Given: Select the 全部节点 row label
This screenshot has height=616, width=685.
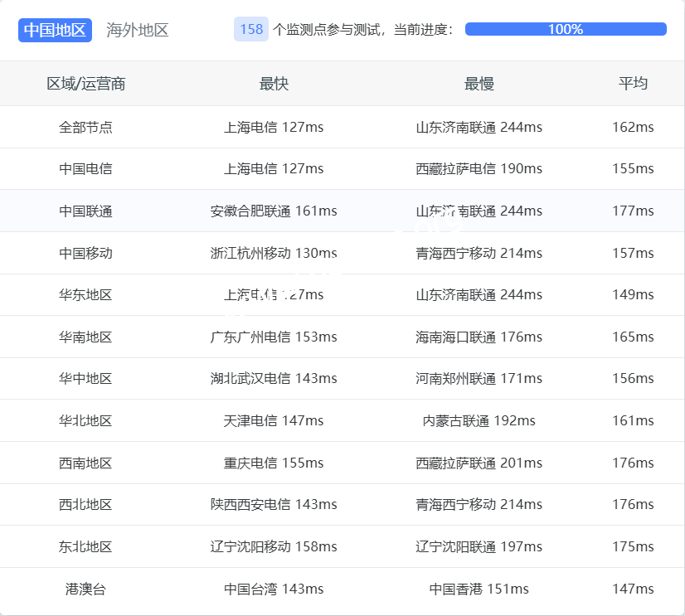Looking at the screenshot, I should pos(85,127).
